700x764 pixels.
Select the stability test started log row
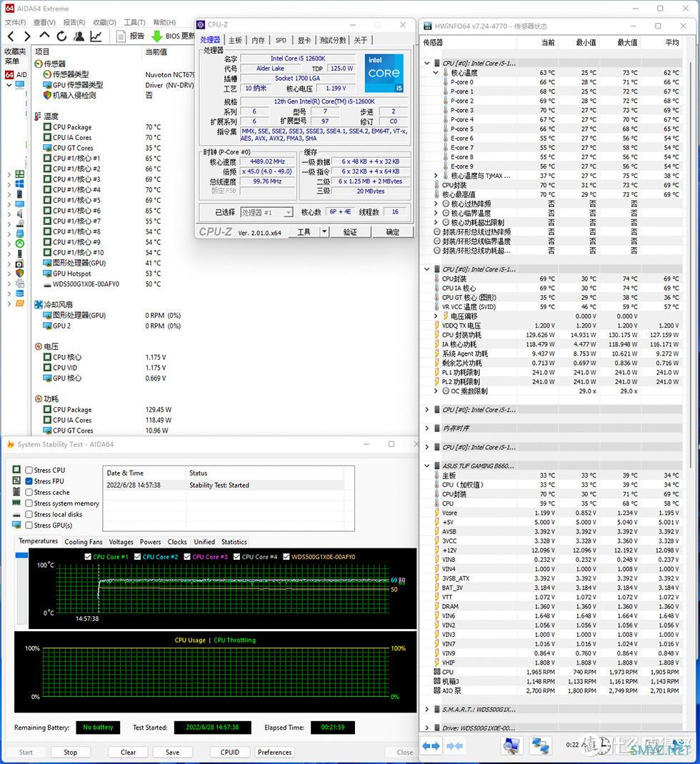224,486
